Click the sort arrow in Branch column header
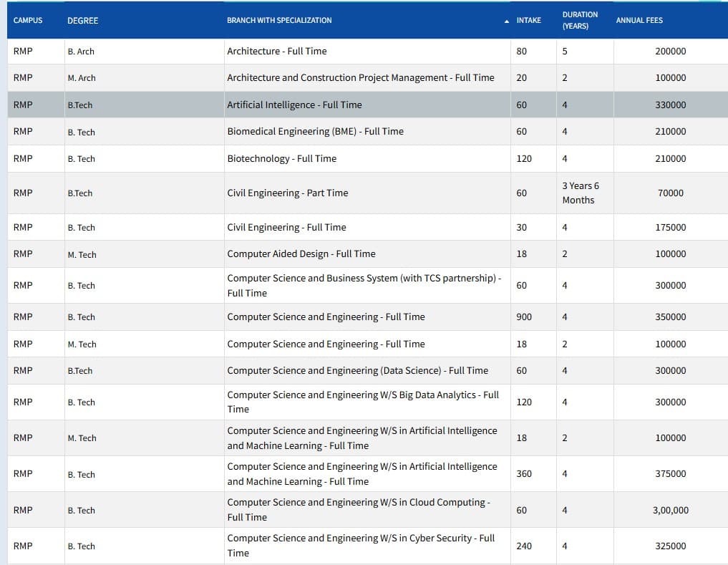728x565 pixels. click(x=507, y=21)
